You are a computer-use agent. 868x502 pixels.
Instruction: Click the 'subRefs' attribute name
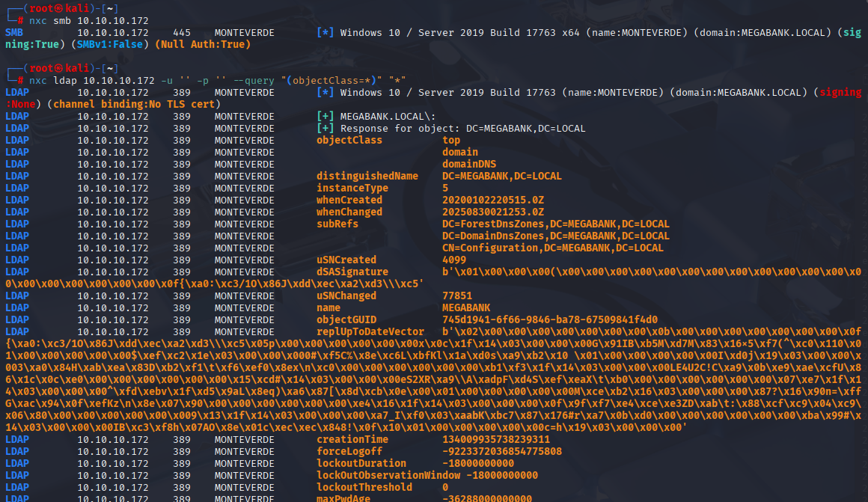point(337,224)
